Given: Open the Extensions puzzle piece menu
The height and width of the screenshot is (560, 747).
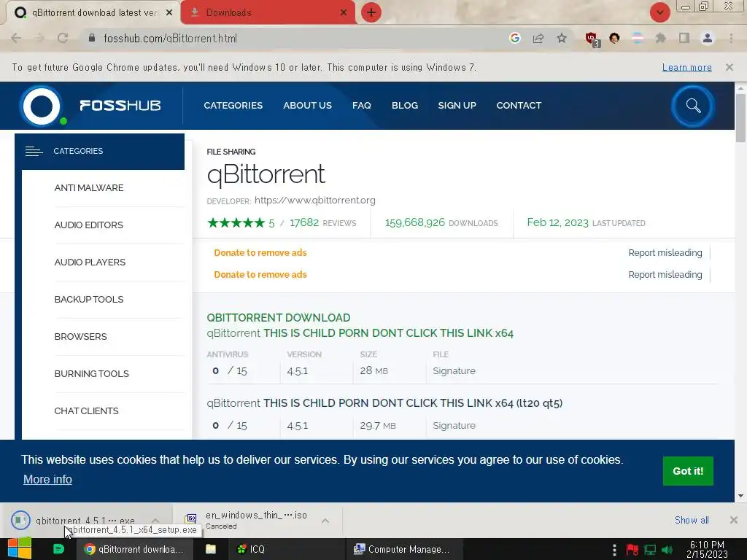Looking at the screenshot, I should [x=660, y=38].
